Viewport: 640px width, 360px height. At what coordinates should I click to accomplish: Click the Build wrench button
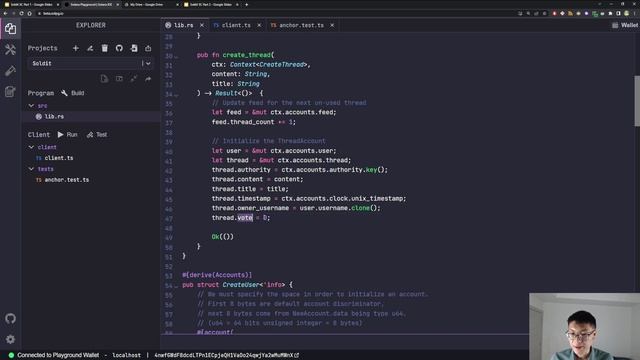pyautogui.click(x=73, y=93)
